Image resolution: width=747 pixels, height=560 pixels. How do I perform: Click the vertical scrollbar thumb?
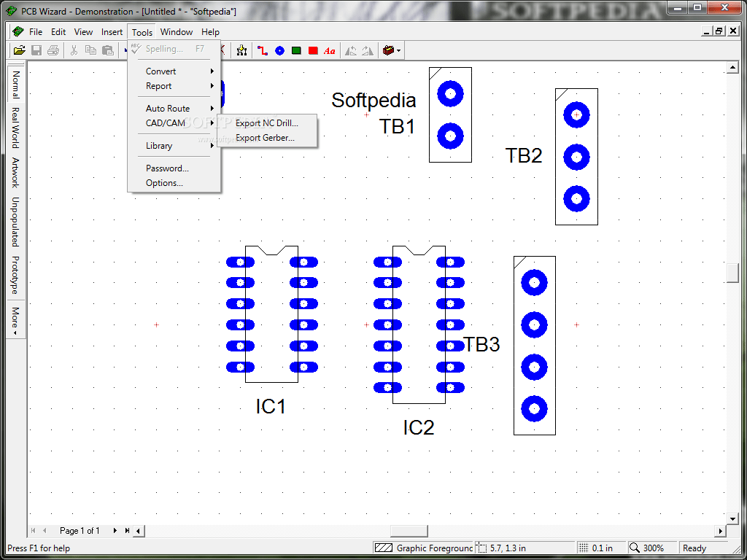pyautogui.click(x=732, y=273)
